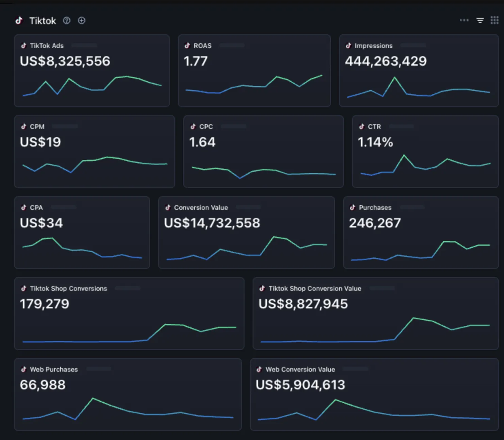Click the CTR sparkline chart
Viewport: 504px width, 440px height.
[425, 165]
